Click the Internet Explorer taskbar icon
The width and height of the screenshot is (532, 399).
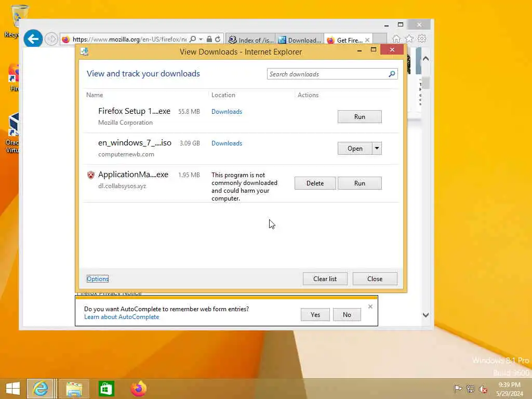(x=40, y=389)
